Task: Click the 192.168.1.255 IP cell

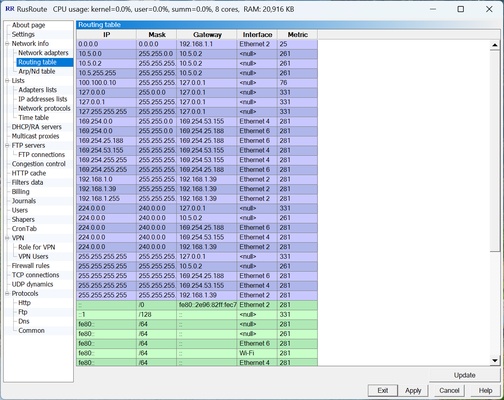Action: tap(106, 199)
